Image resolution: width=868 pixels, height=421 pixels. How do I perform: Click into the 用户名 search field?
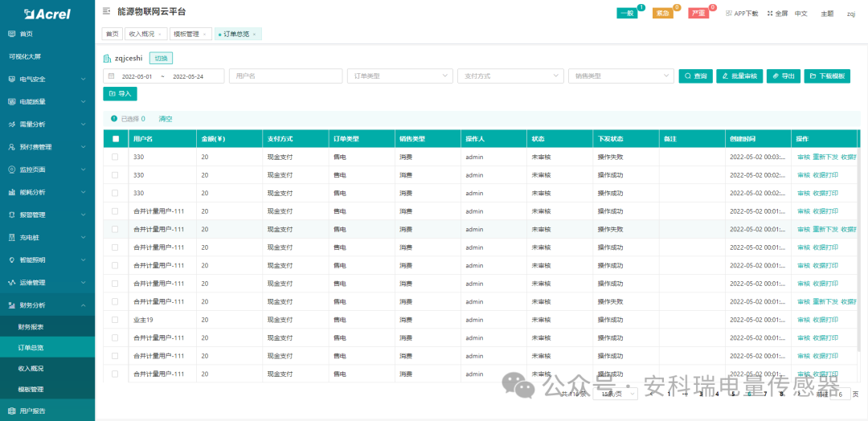(285, 76)
